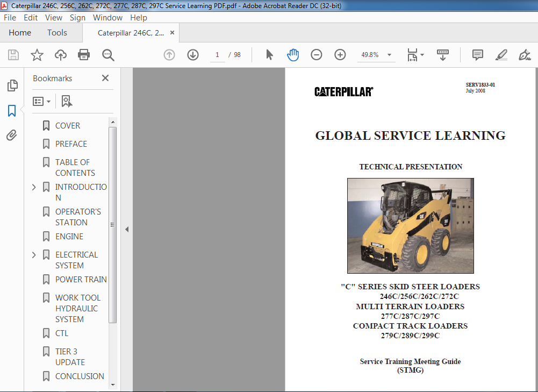Select the Highlight text pen tool
This screenshot has width=538, height=392.
click(x=501, y=55)
